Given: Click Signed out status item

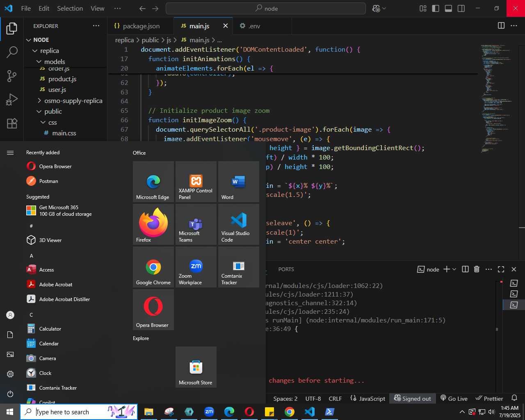Looking at the screenshot, I should [413, 398].
